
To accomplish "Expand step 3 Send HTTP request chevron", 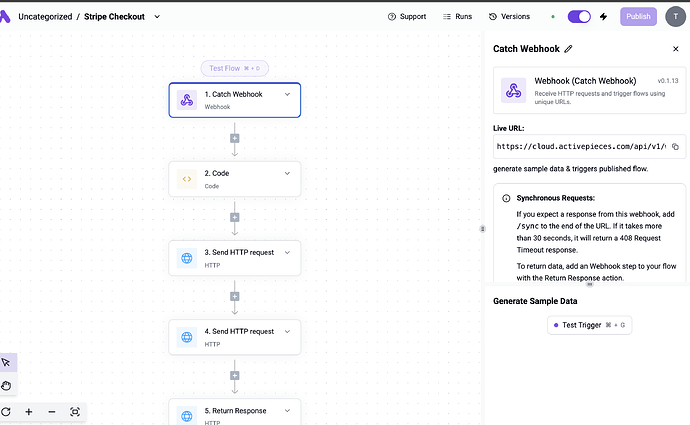I will pyautogui.click(x=287, y=253).
